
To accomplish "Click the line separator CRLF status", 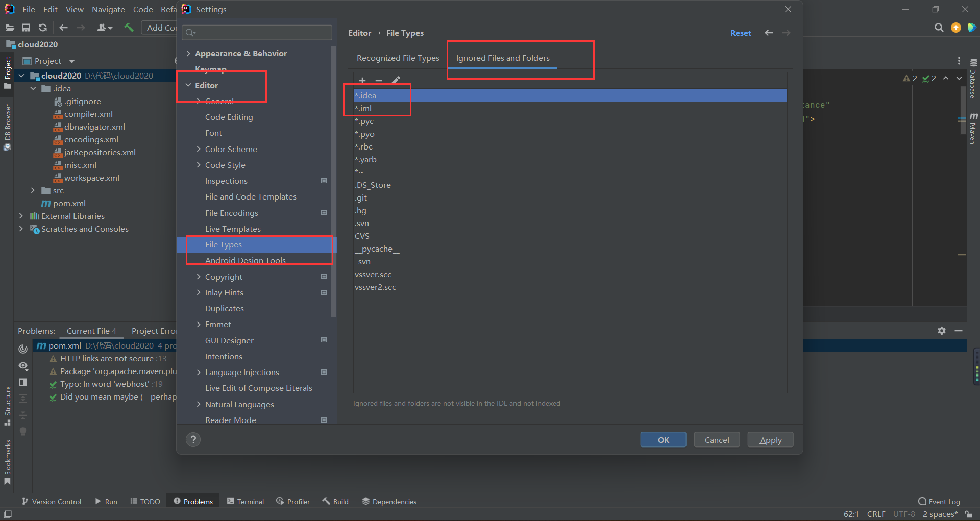I will tap(876, 514).
